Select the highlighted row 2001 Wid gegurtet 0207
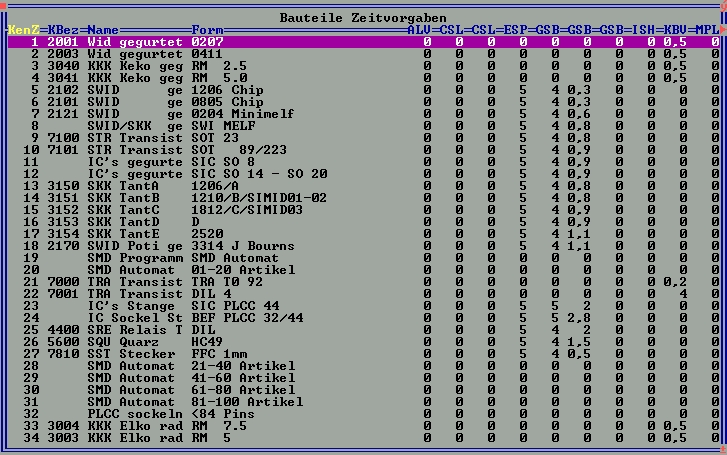 click(150, 43)
